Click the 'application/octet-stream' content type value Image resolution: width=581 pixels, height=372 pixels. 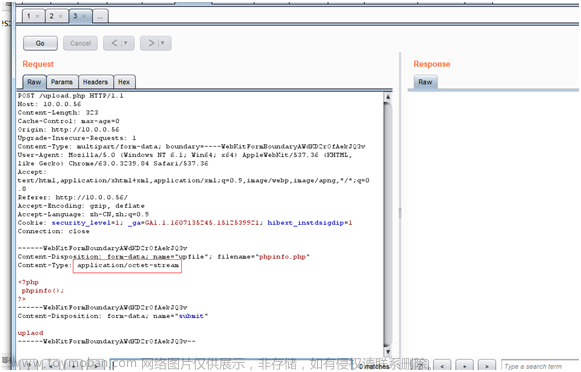(128, 265)
